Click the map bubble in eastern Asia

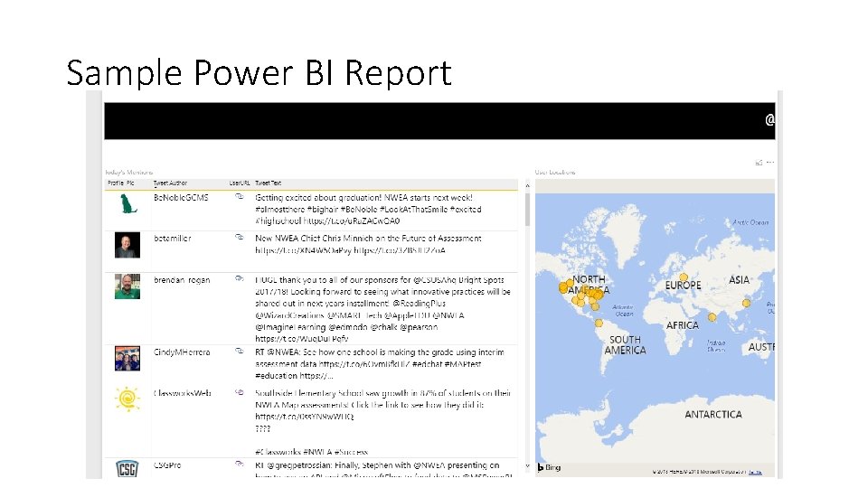746,304
